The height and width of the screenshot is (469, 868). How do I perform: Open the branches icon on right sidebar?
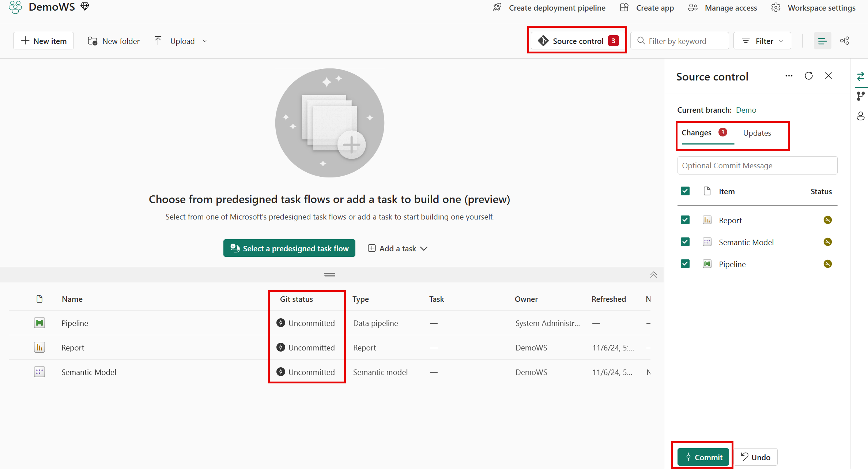pyautogui.click(x=861, y=96)
